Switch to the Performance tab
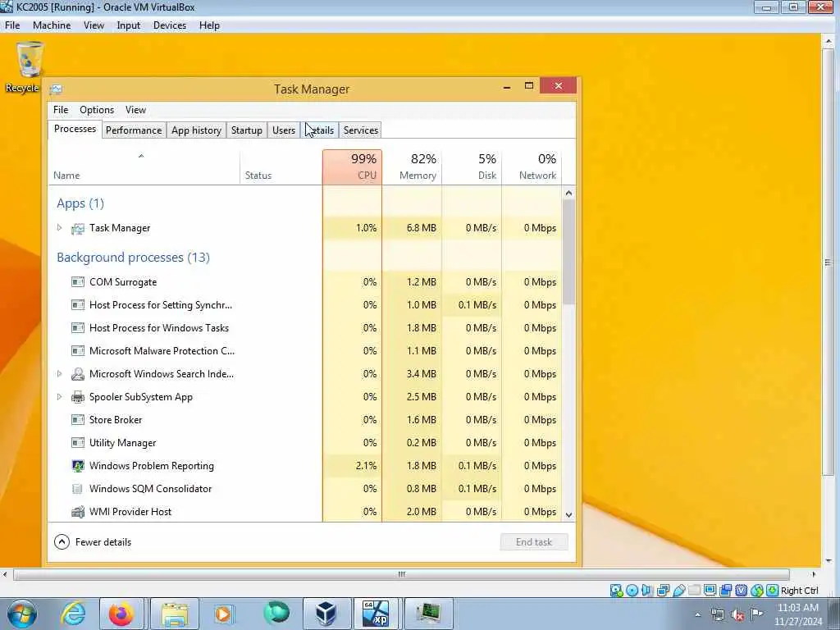840x630 pixels. tap(134, 130)
